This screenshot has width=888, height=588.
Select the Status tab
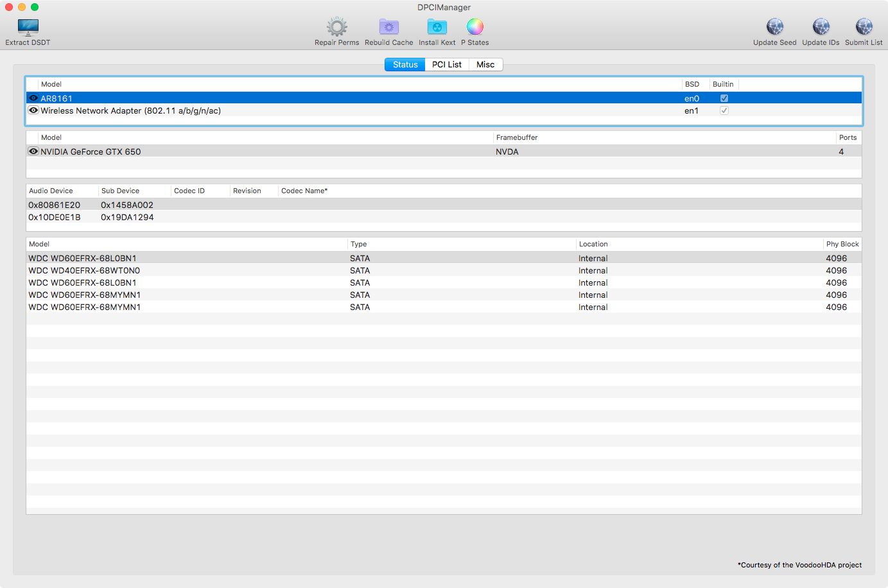click(x=405, y=65)
